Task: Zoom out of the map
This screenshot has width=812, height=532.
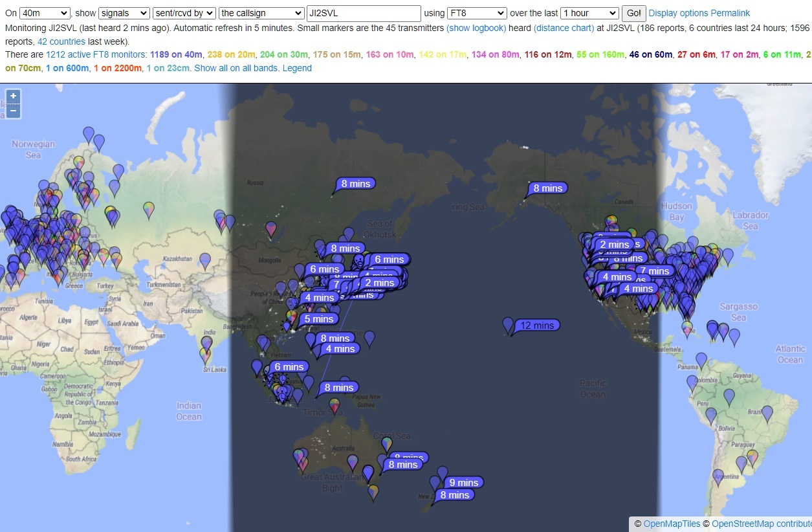Action: pos(13,111)
